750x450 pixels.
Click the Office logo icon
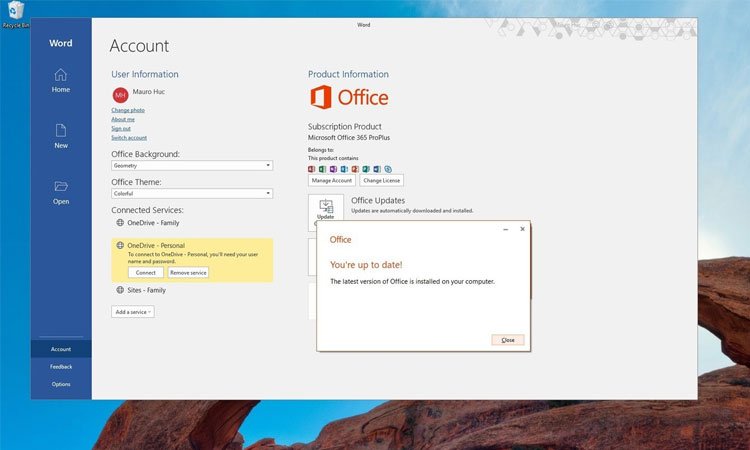[x=321, y=97]
